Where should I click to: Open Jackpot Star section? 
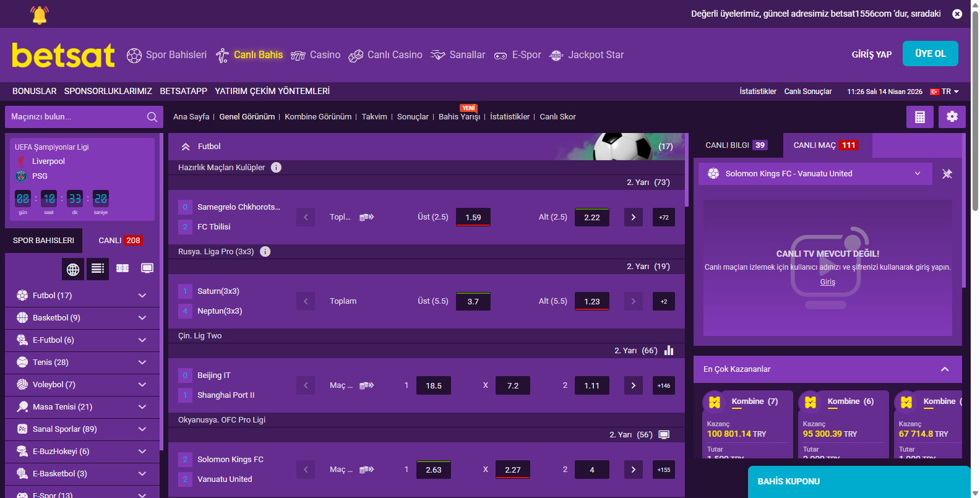pyautogui.click(x=586, y=55)
